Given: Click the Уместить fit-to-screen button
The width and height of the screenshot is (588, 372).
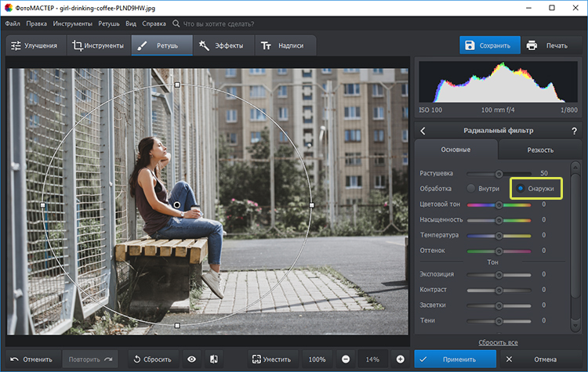Looking at the screenshot, I should pos(272,359).
